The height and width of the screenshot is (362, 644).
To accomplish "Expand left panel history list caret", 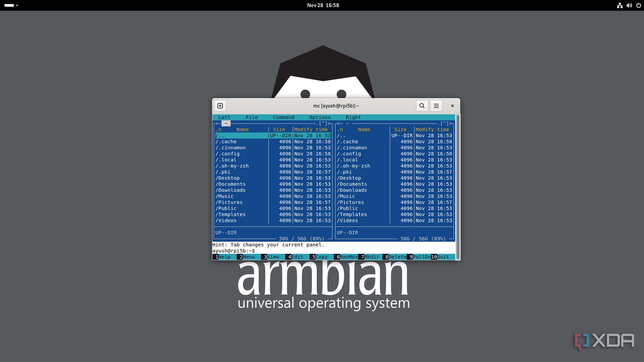I will click(323, 124).
